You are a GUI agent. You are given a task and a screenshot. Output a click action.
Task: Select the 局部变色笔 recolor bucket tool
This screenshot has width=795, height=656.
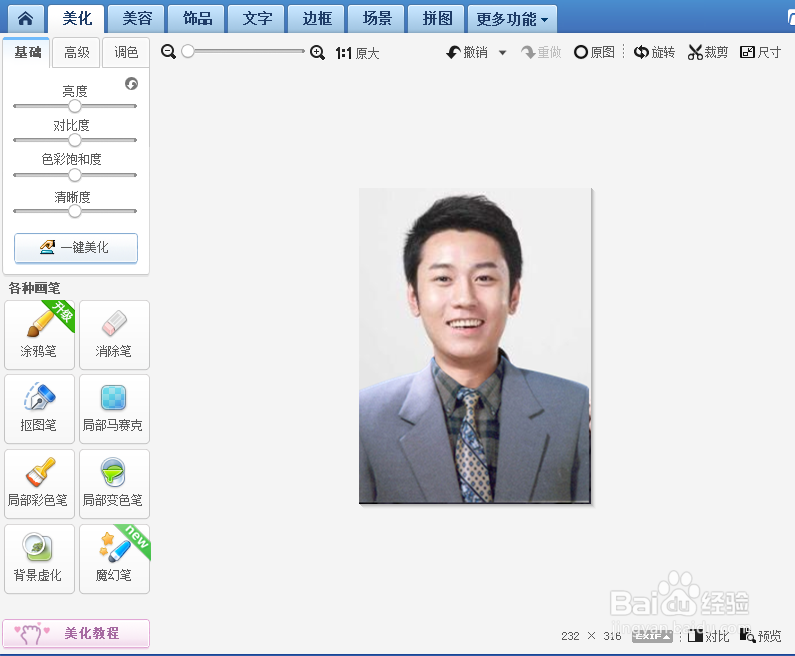coord(114,484)
